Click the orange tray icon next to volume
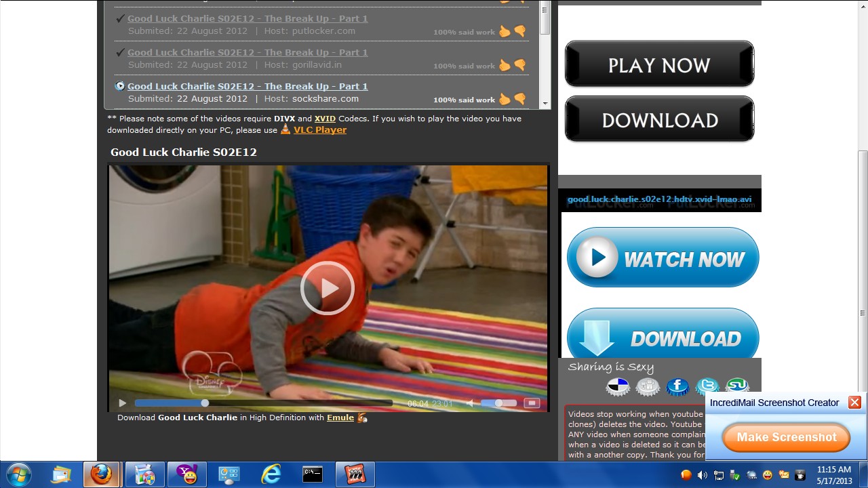 pyautogui.click(x=686, y=475)
